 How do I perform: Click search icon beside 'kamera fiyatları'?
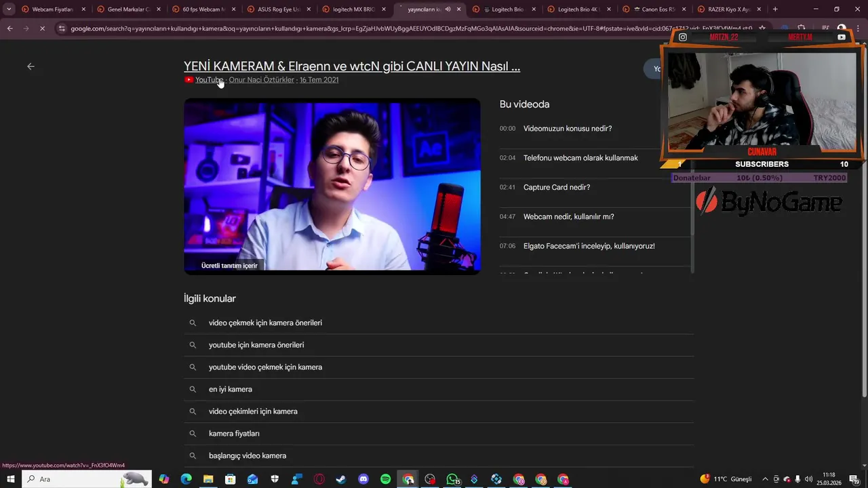pos(193,434)
